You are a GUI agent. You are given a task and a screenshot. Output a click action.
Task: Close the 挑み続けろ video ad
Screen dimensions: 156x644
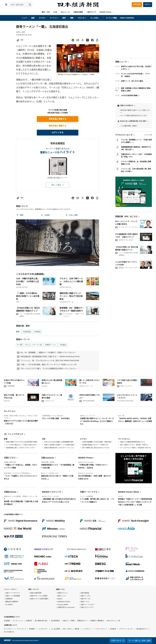coord(97,222)
